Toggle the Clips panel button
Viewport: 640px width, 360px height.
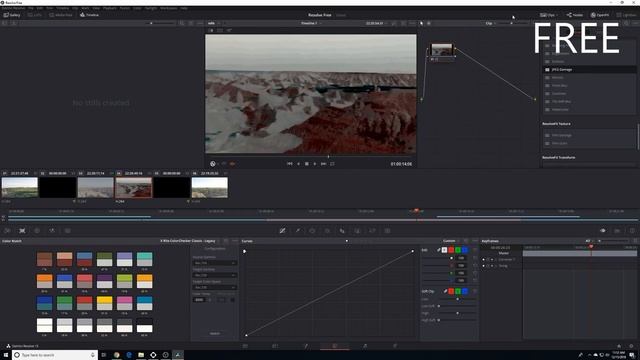548,15
